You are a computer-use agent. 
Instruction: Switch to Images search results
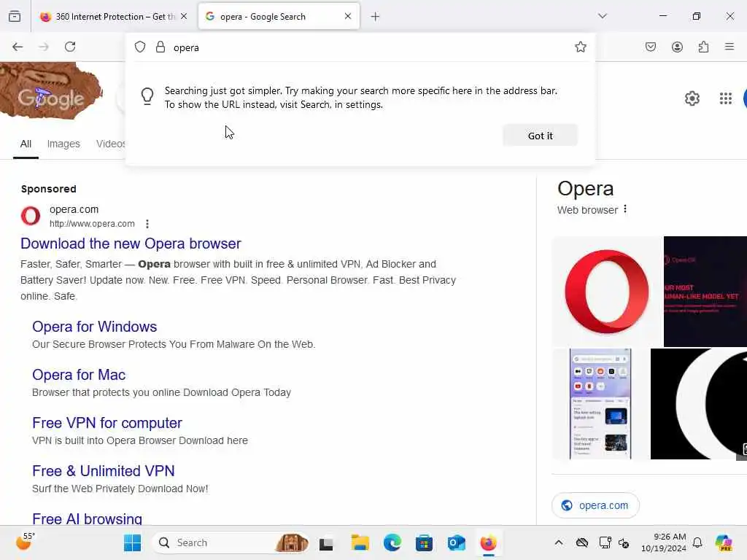[x=63, y=144]
